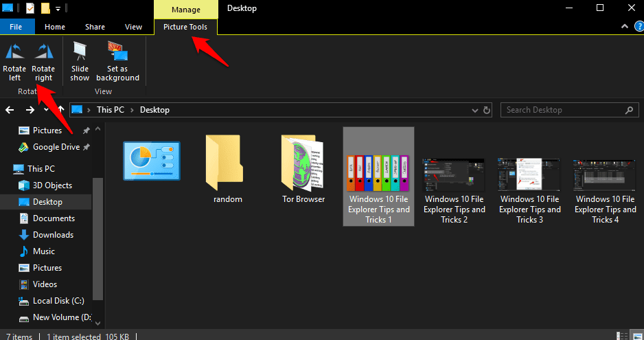Screen dimensions: 644x340
Task: Go forward in navigation history
Action: click(x=30, y=110)
